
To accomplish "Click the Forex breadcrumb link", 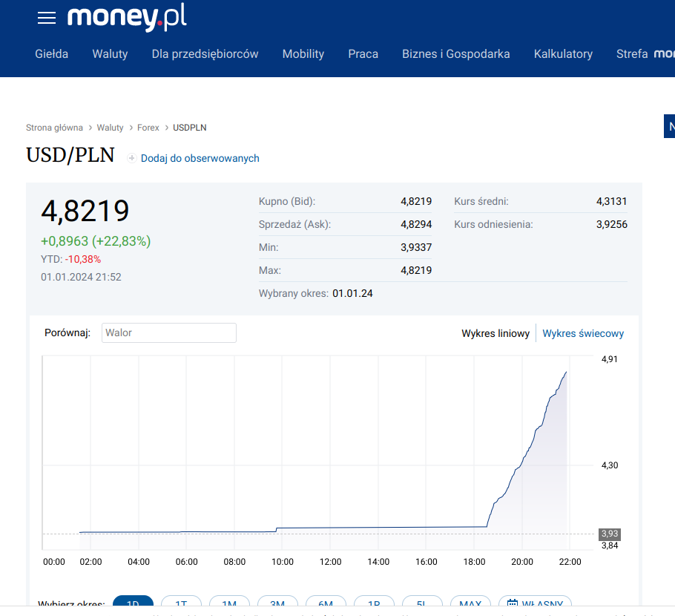I will coord(148,128).
